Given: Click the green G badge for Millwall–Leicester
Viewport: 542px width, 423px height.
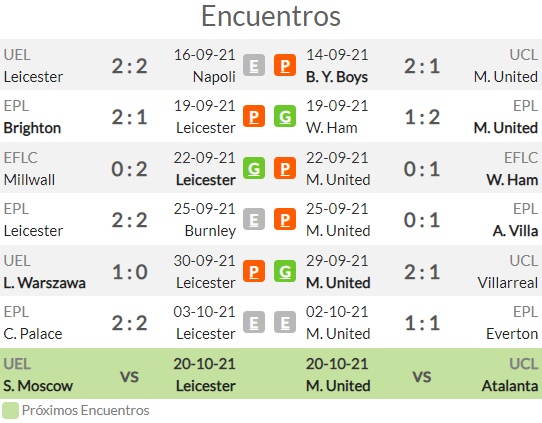Looking at the screenshot, I should pos(254,168).
